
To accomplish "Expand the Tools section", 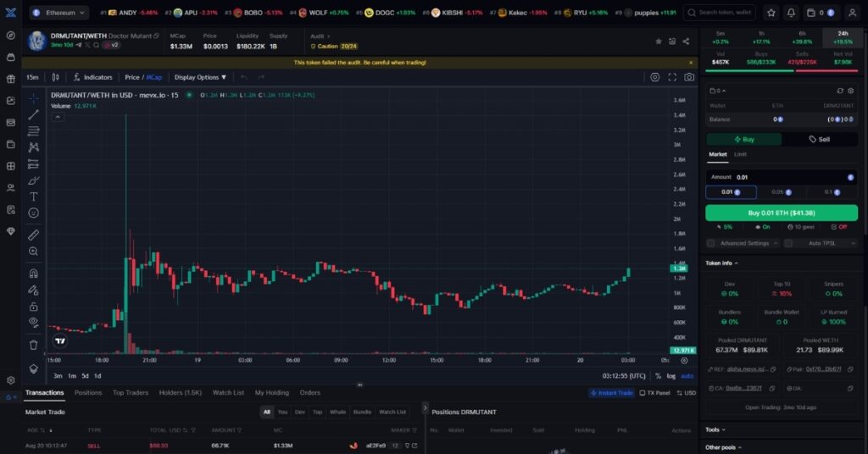I will pyautogui.click(x=715, y=429).
